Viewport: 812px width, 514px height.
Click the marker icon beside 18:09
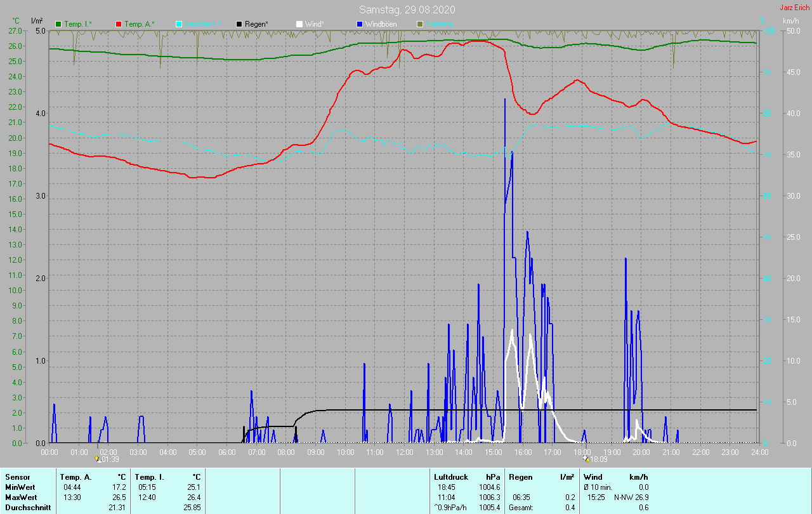click(x=586, y=459)
